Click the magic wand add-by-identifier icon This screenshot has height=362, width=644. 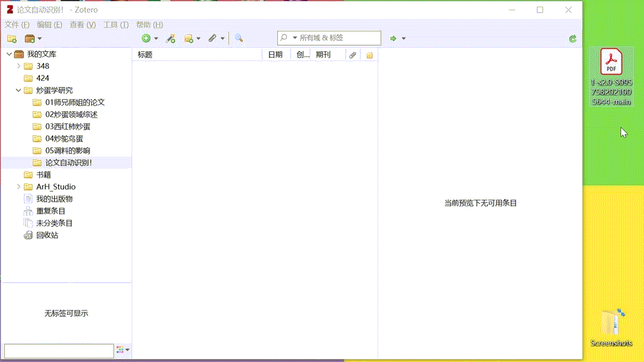[171, 39]
